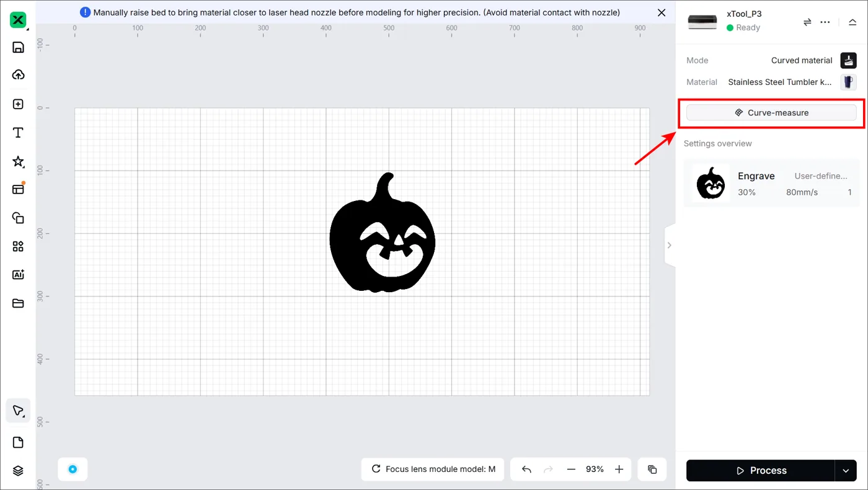868x490 pixels.
Task: Collapse the device panel chevron
Action: tap(852, 22)
